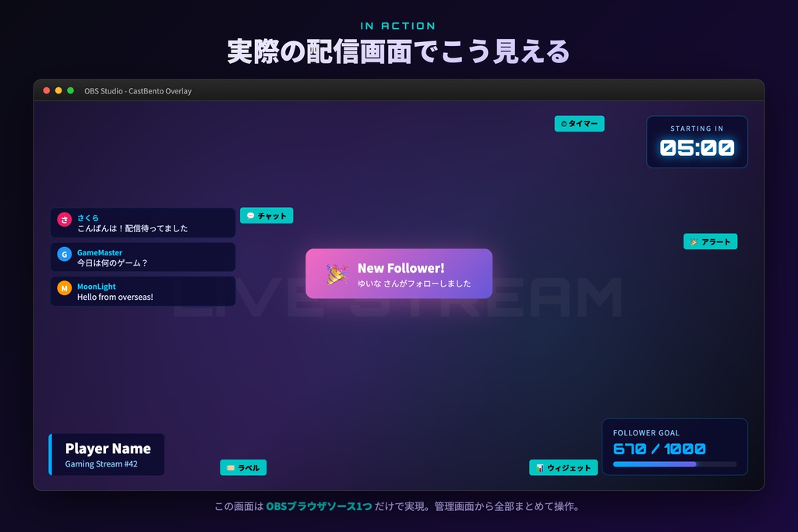Open the OBSブラウザソース1つ highlighted link
Screen dimensions: 798x532
317,506
